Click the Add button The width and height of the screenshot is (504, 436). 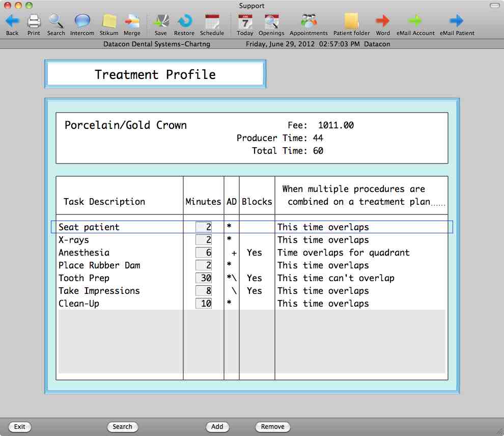[217, 427]
